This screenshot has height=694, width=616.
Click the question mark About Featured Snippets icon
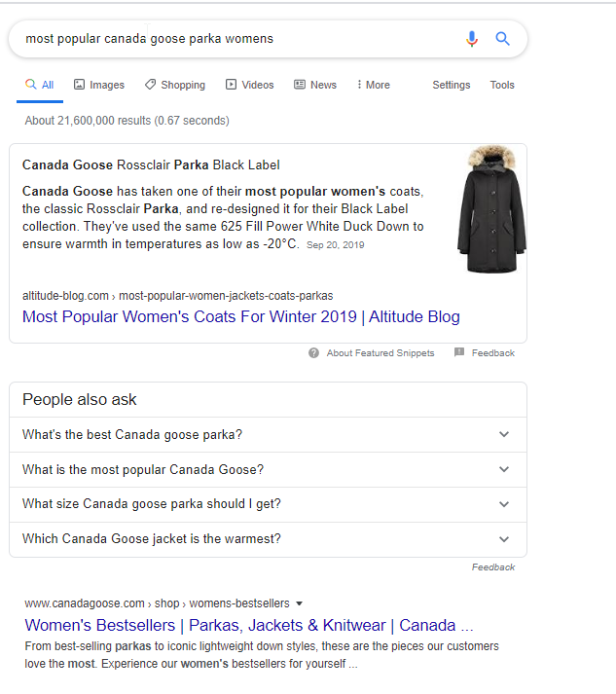point(313,353)
